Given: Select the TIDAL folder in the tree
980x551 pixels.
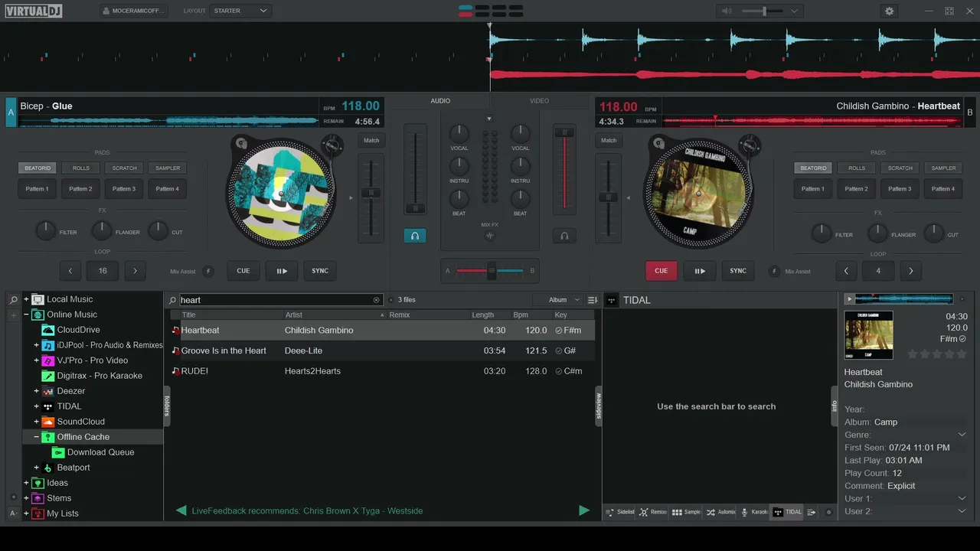Looking at the screenshot, I should coord(69,406).
